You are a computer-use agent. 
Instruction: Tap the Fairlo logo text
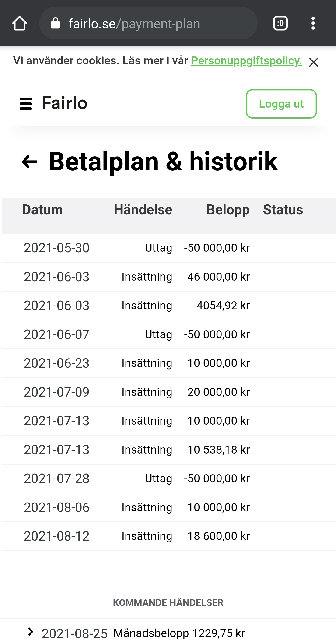click(x=65, y=103)
